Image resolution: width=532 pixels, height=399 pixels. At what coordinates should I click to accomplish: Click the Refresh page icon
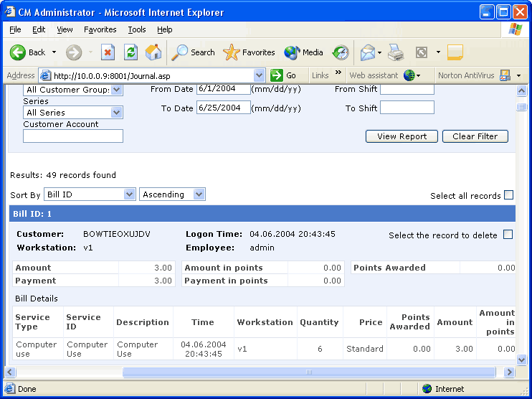[130, 52]
